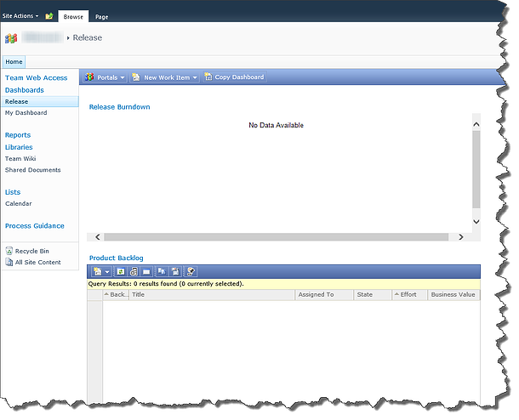Click the open work item icon in backlog toolbar
Screen dimensions: 519x420
click(x=134, y=272)
